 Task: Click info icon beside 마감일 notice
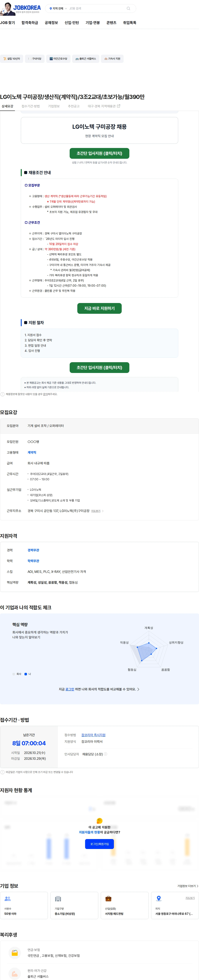point(2,772)
